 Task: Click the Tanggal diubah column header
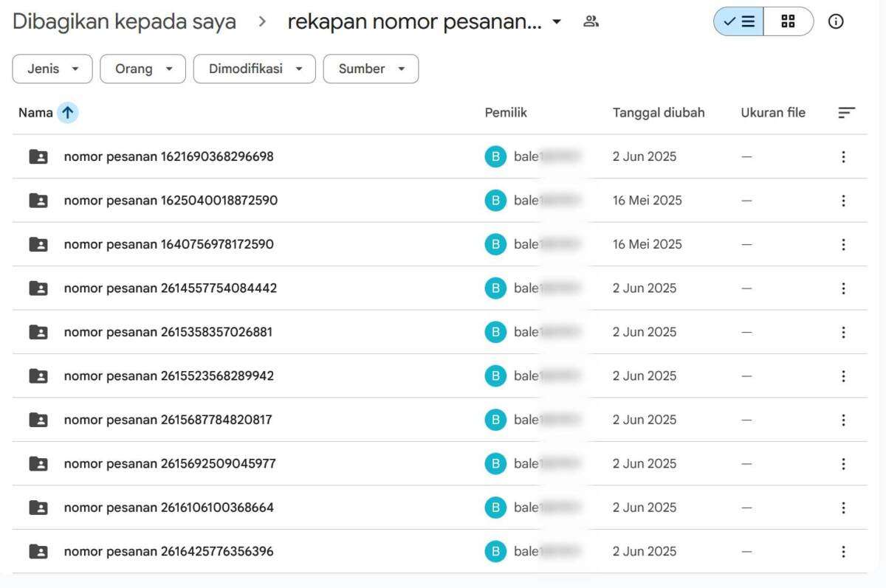[x=658, y=113]
